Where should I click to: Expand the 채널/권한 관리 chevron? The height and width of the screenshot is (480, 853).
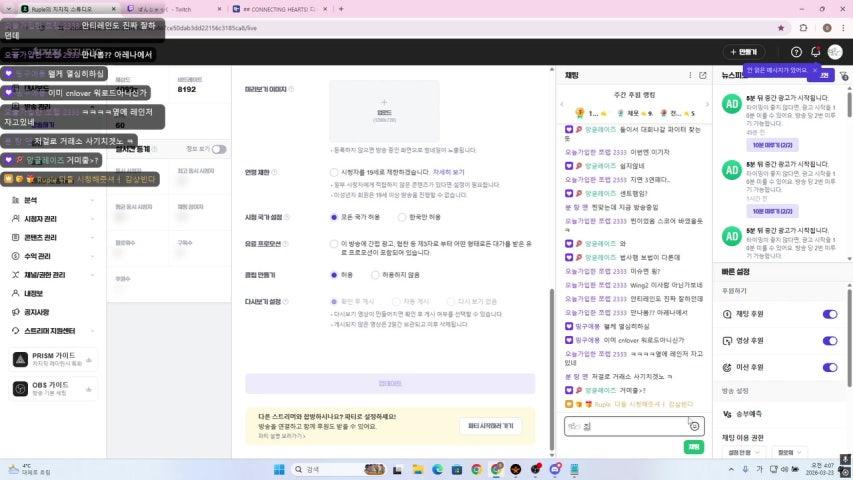point(92,275)
